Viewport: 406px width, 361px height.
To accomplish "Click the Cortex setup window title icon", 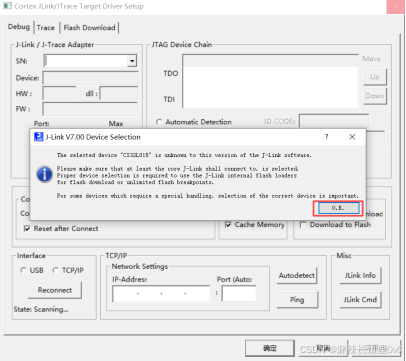I will point(7,6).
